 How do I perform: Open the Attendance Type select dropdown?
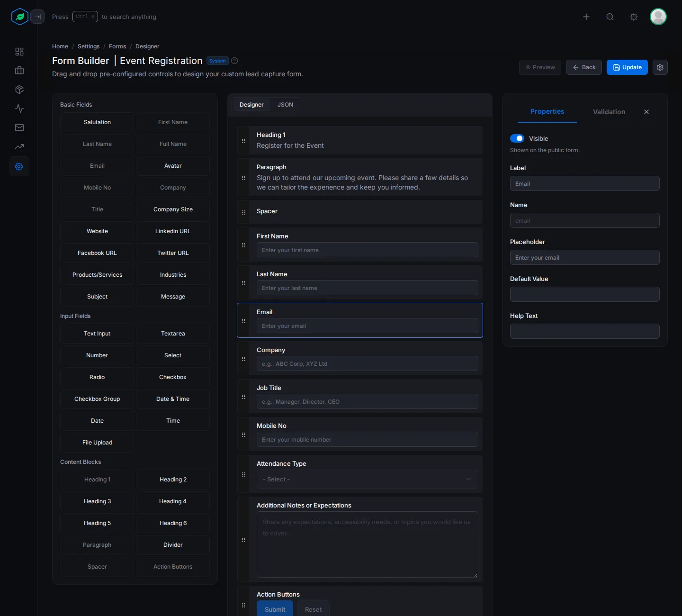coord(368,479)
